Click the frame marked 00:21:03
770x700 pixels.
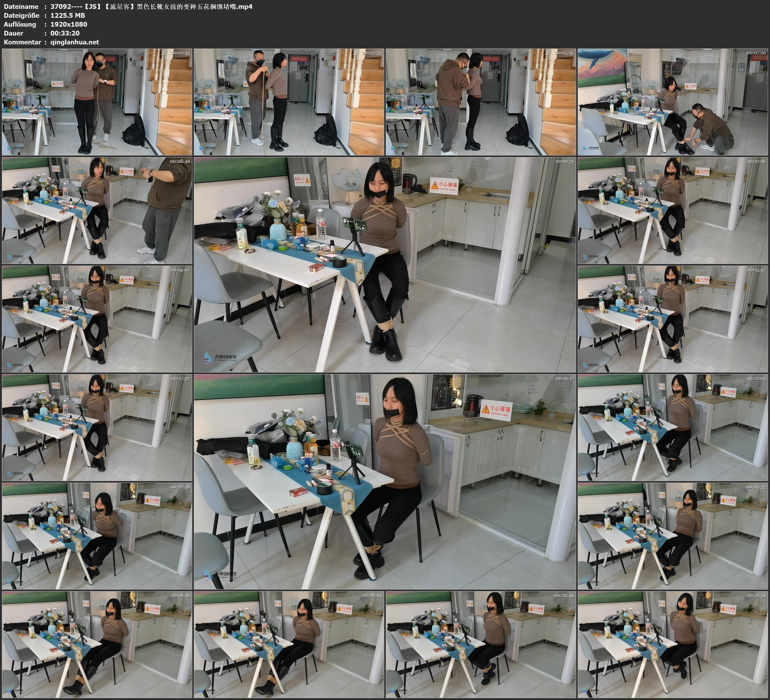[673, 427]
